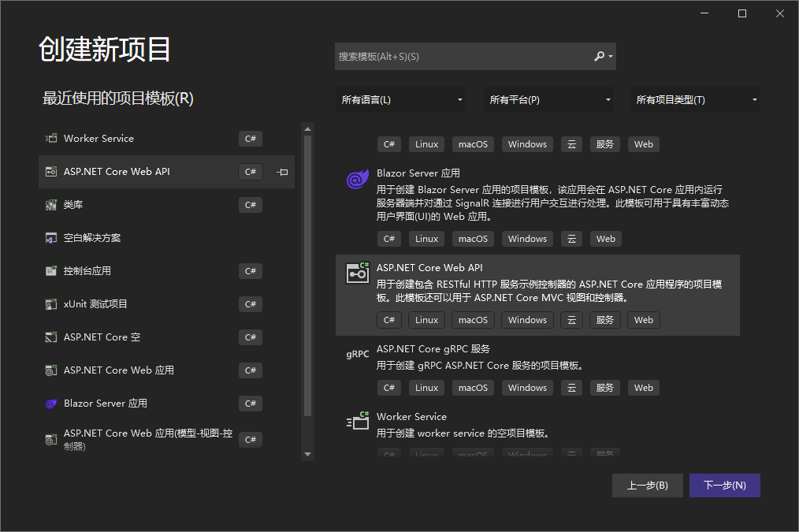This screenshot has height=532, width=799.
Task: Click the 空白解决方案 icon
Action: click(51, 238)
